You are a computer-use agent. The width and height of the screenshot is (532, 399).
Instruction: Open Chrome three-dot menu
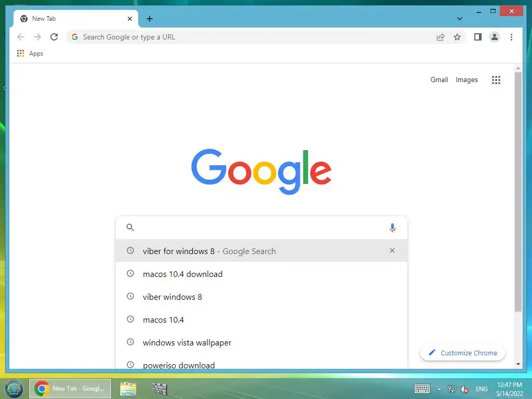click(511, 37)
